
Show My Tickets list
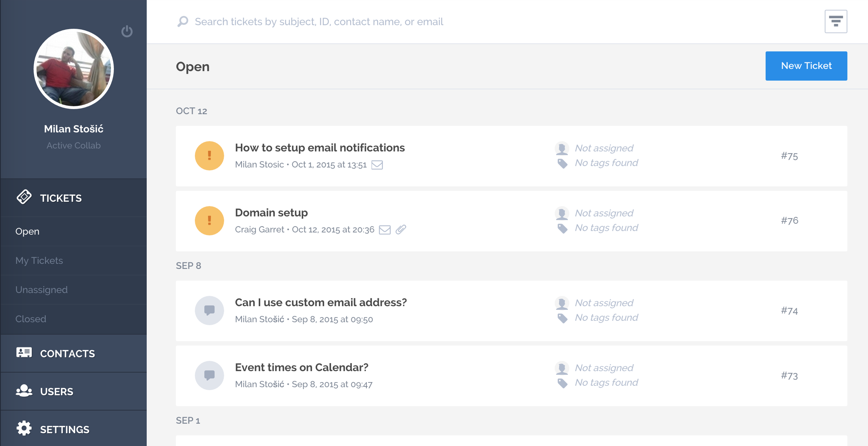[39, 260]
